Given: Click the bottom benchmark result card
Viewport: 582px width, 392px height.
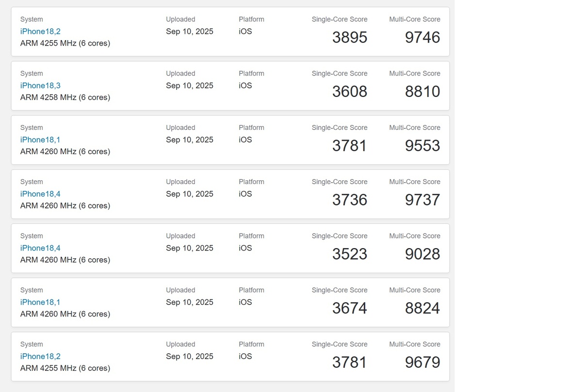Looking at the screenshot, I should click(x=230, y=357).
